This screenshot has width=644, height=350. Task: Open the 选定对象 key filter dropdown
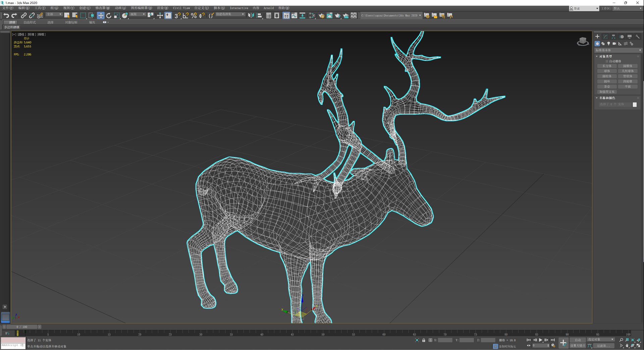pos(600,340)
